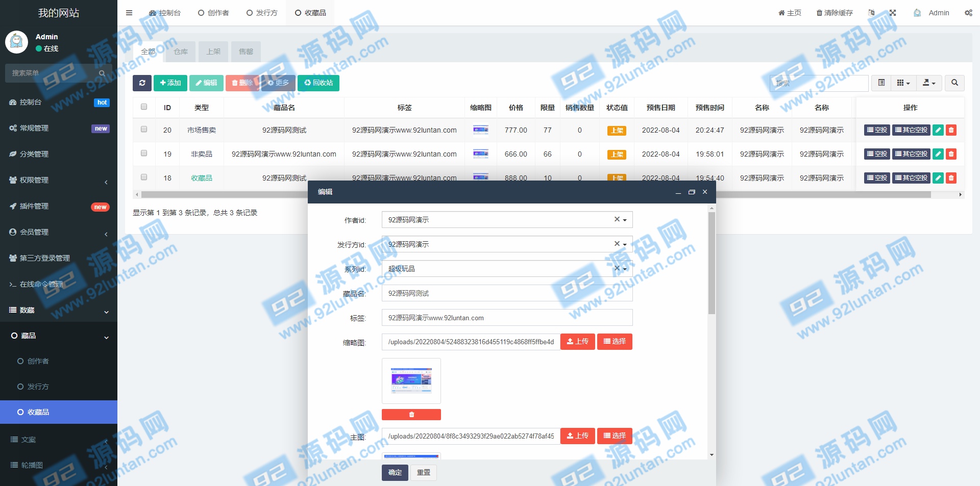Delete row 18 with red trash icon
The width and height of the screenshot is (980, 486).
point(951,178)
